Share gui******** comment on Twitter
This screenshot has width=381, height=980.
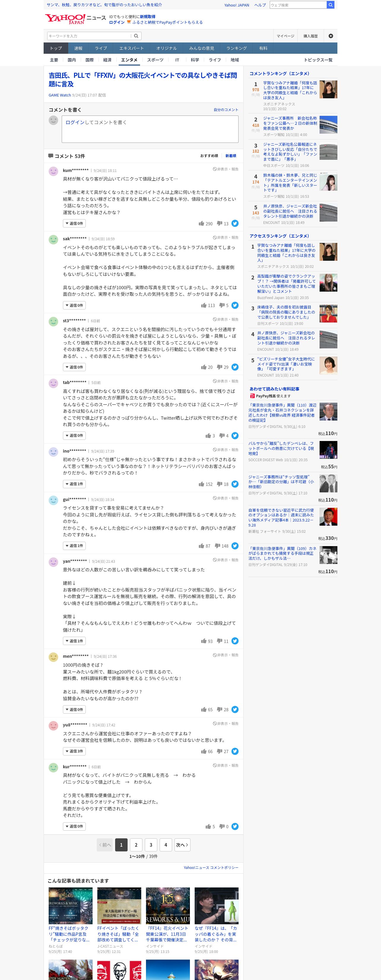tap(235, 546)
